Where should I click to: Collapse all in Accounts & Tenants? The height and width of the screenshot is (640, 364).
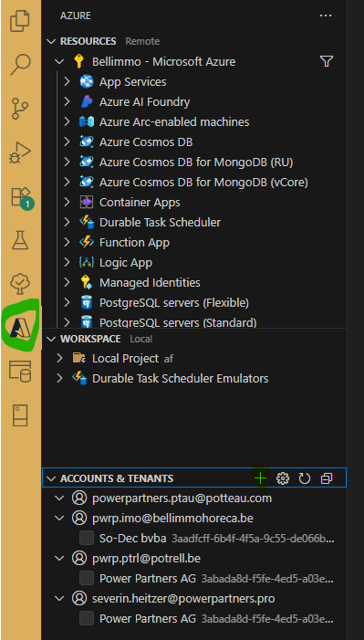(x=327, y=478)
